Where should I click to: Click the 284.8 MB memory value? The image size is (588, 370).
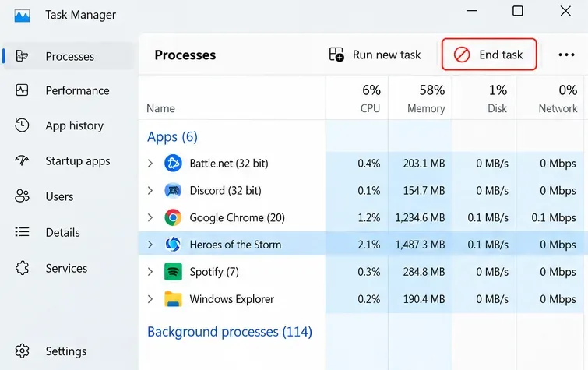[424, 272]
